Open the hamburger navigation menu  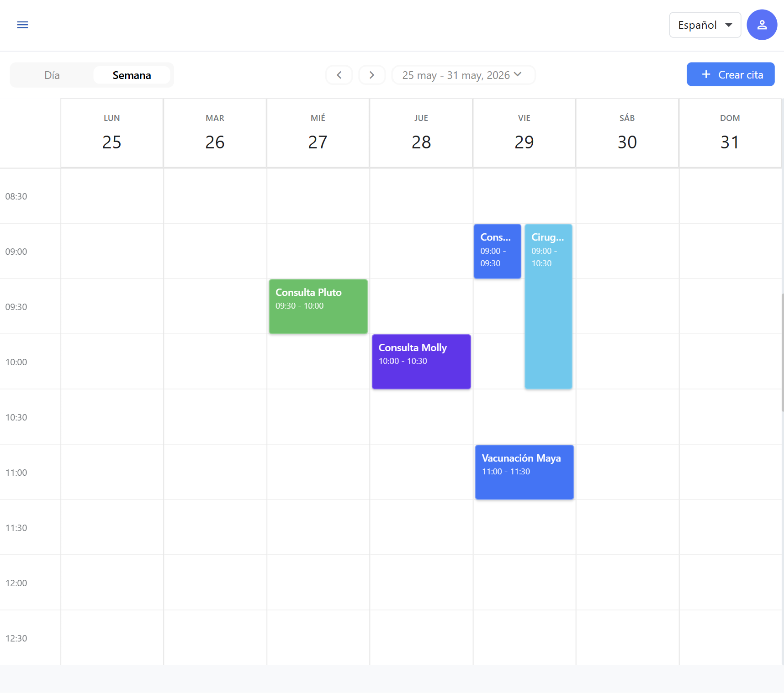pyautogui.click(x=22, y=25)
